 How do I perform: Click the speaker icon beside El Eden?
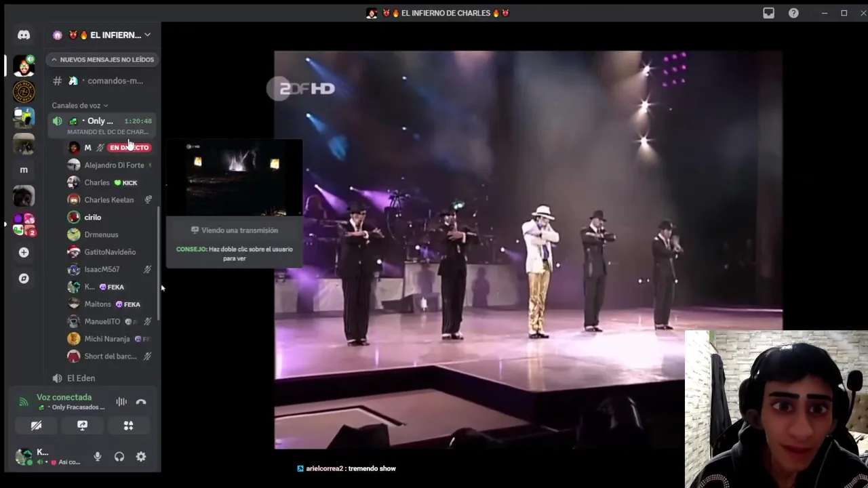coord(58,378)
